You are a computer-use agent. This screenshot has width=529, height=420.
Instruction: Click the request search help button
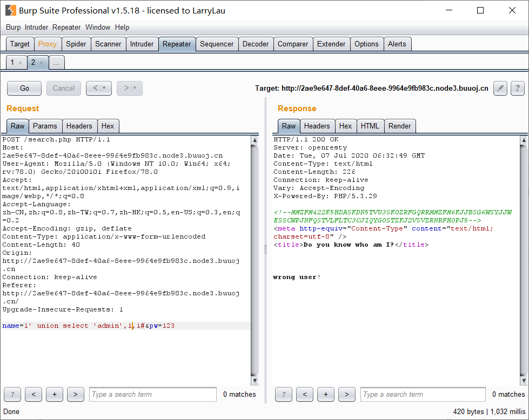pyautogui.click(x=12, y=395)
